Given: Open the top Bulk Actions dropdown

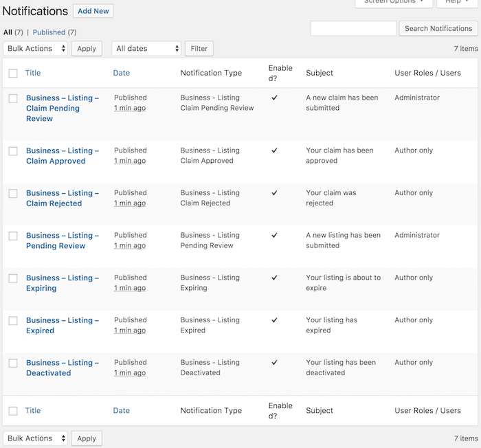Looking at the screenshot, I should pos(35,49).
